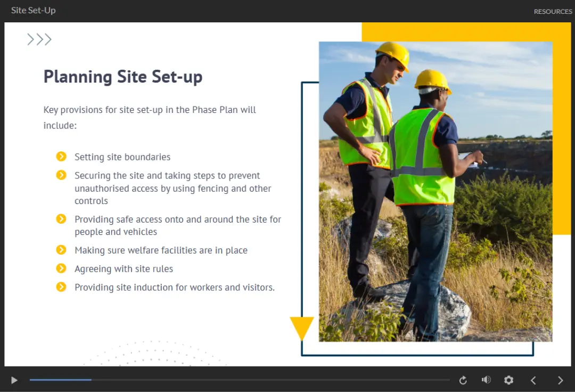The image size is (575, 392).
Task: Click the bullet icon beside "Providing site induction"
Action: click(61, 287)
